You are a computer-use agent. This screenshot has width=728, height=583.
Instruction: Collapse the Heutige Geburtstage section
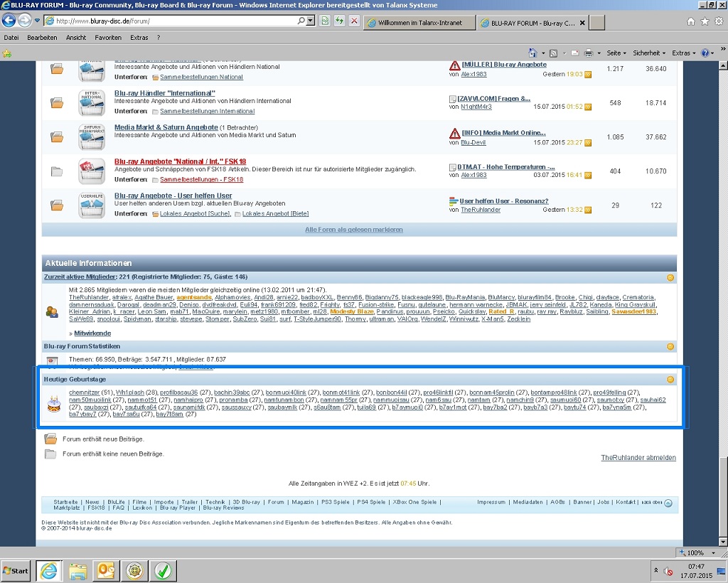tap(670, 380)
